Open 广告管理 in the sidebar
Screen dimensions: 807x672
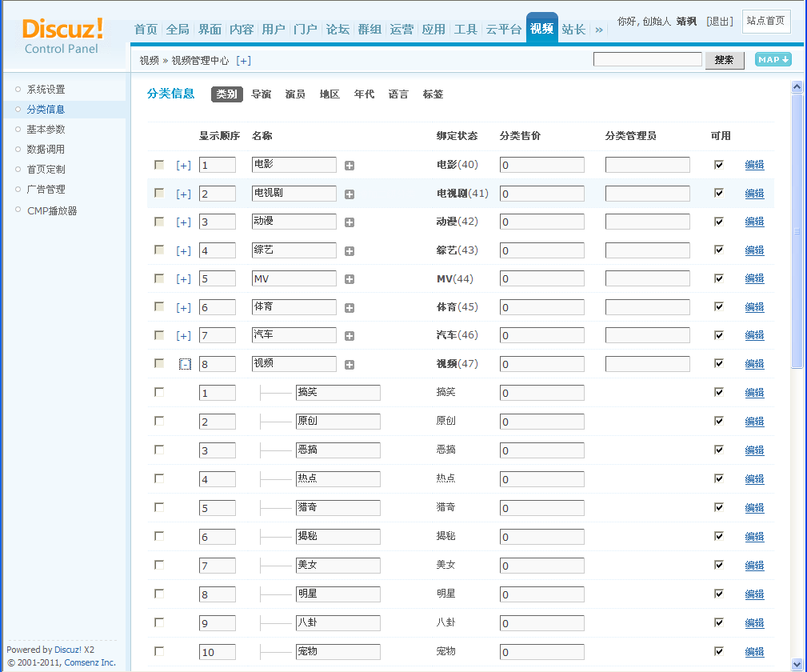pyautogui.click(x=46, y=190)
